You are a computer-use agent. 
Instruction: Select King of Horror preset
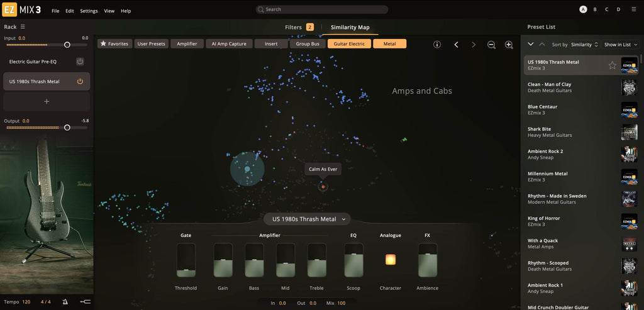click(x=580, y=221)
